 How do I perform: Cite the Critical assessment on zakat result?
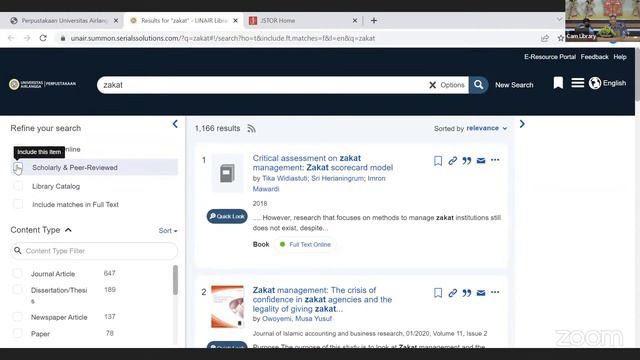click(x=467, y=161)
